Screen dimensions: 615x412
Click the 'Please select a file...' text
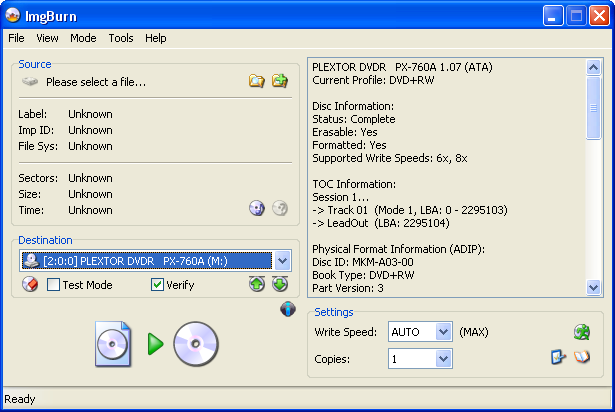[96, 82]
